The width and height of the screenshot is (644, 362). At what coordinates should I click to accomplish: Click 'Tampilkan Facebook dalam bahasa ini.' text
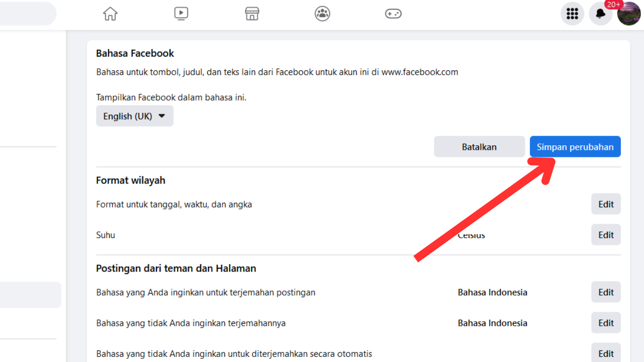tap(172, 97)
